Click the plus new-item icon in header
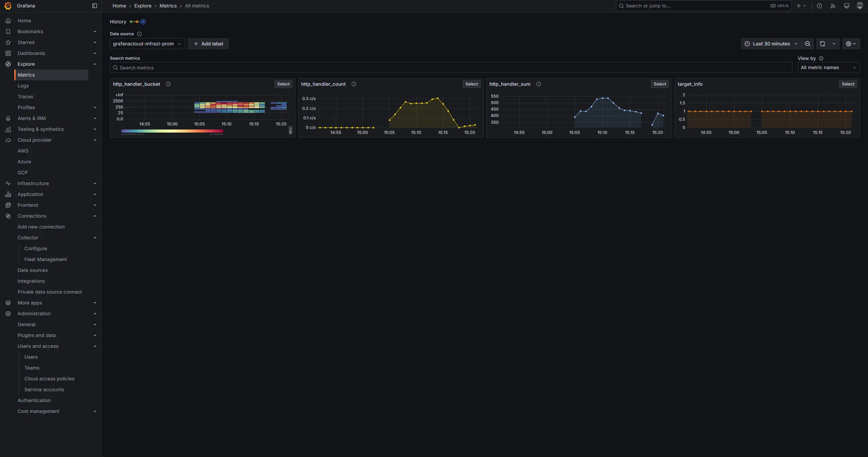Viewport: 868px width, 457px height. (801, 6)
